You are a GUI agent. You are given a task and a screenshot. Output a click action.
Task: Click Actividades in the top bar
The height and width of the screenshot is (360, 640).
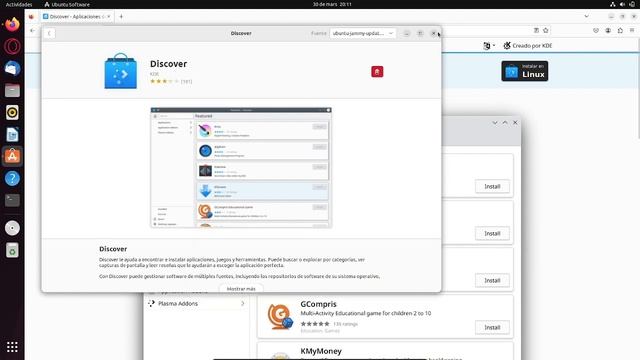point(19,4)
